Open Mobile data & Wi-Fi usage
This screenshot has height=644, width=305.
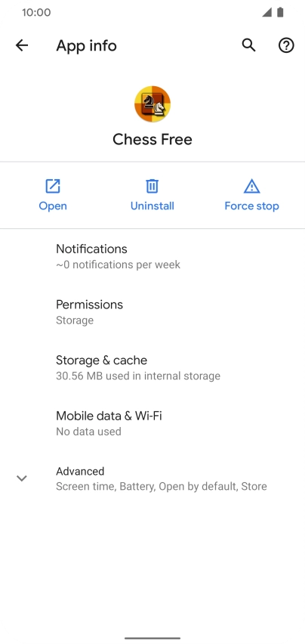(x=152, y=423)
